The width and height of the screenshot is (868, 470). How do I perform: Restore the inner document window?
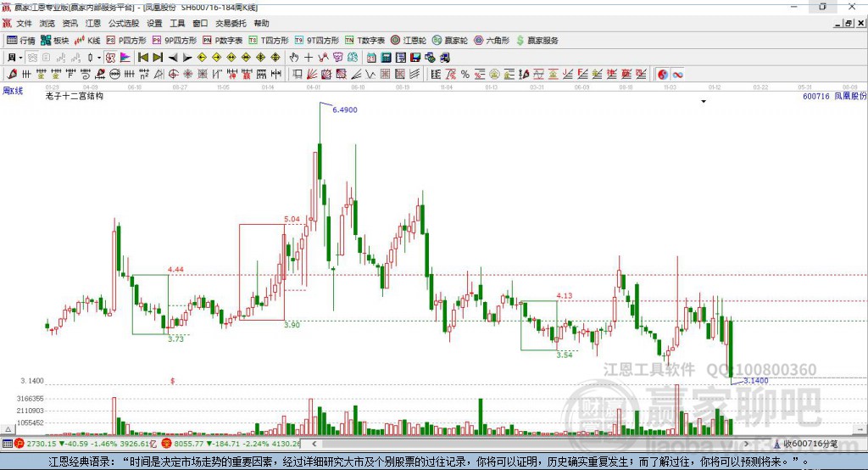pyautogui.click(x=849, y=23)
